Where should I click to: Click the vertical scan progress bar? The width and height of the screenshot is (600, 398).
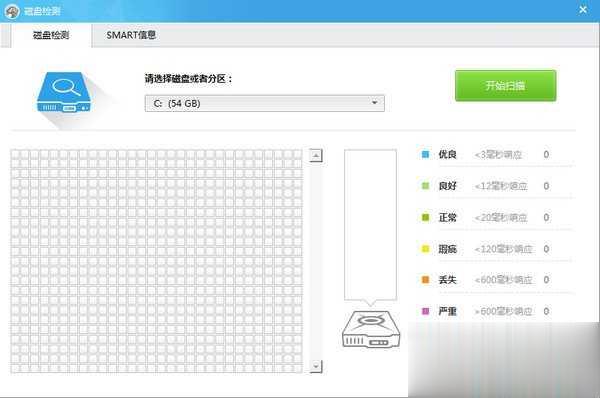coord(370,225)
